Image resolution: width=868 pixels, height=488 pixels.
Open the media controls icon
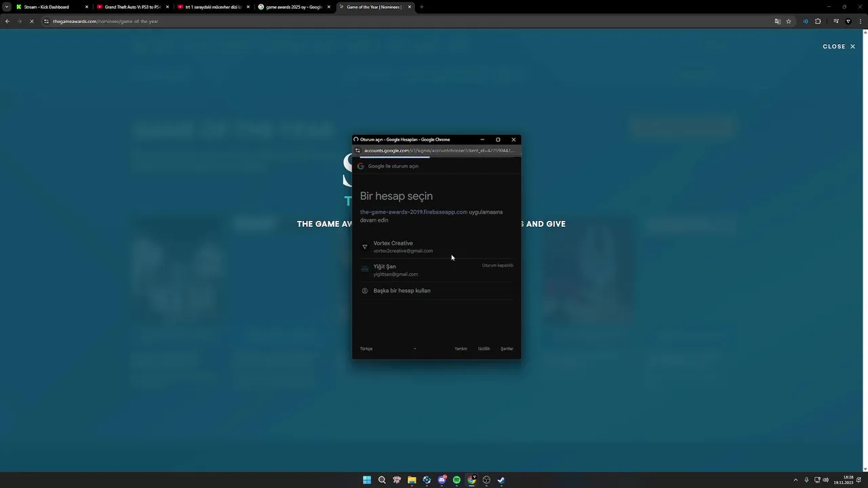pyautogui.click(x=836, y=21)
